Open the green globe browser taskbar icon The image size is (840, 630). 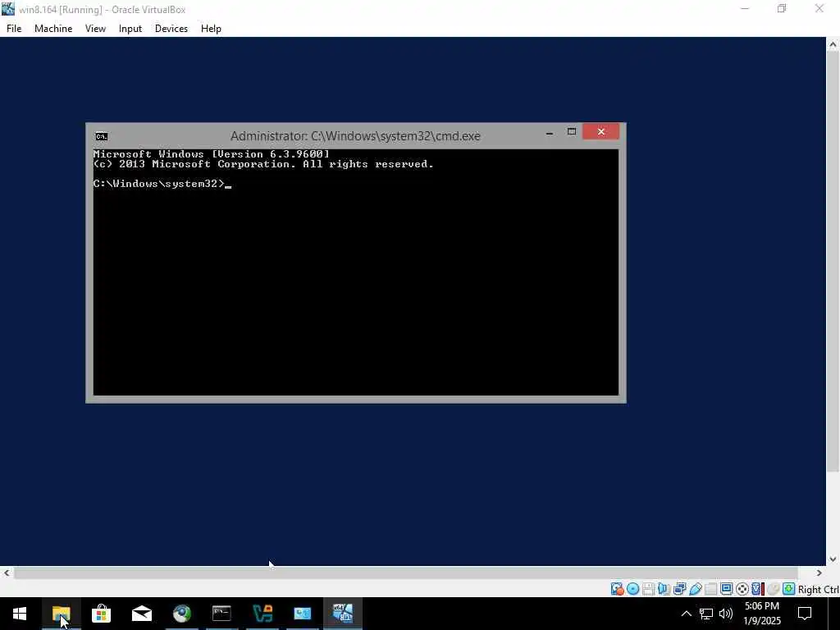pyautogui.click(x=182, y=614)
